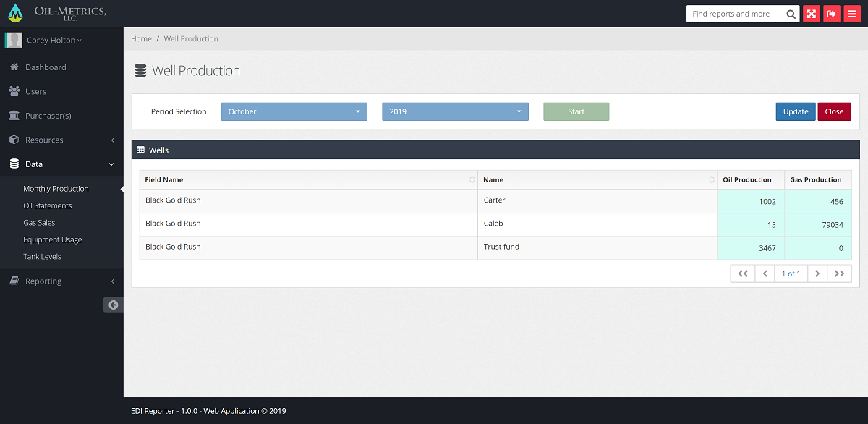
Task: Click the red logout icon button
Action: click(832, 14)
